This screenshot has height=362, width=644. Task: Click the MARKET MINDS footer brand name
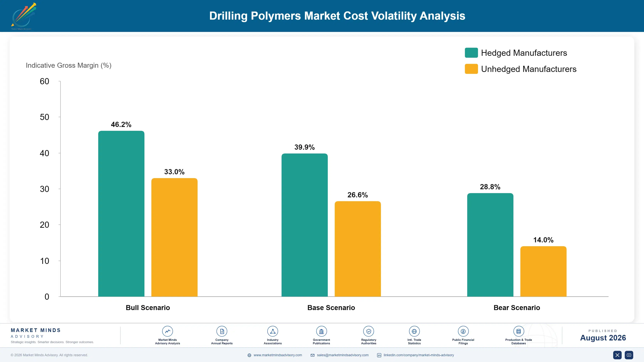36,330
